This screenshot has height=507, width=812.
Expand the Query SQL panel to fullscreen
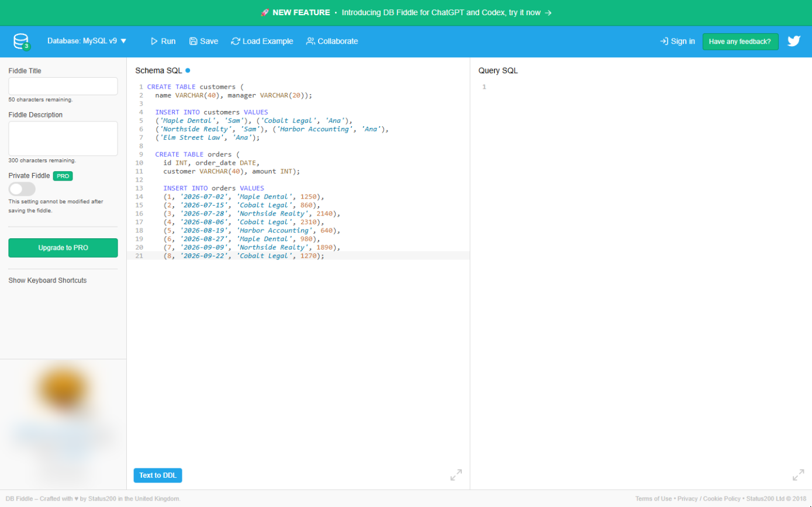tap(798, 475)
